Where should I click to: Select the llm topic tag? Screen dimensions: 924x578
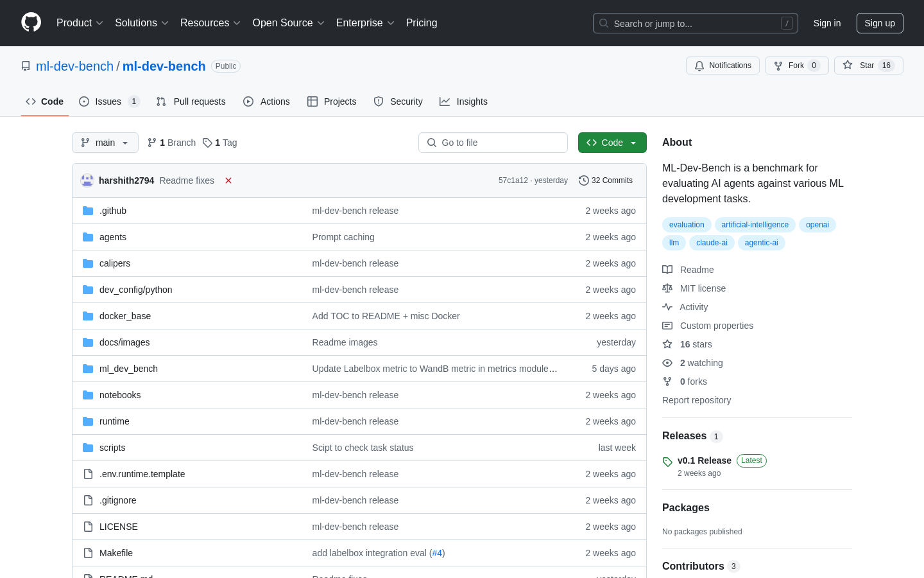click(x=674, y=243)
